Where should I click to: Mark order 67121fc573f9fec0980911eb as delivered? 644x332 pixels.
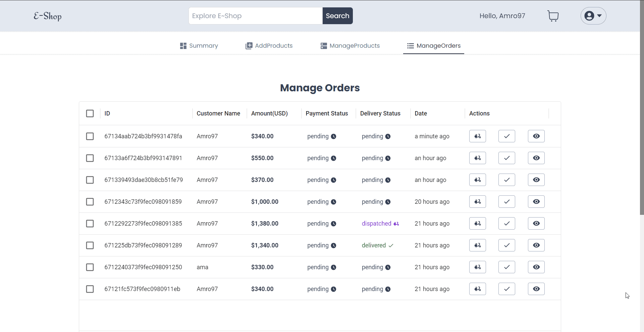506,289
